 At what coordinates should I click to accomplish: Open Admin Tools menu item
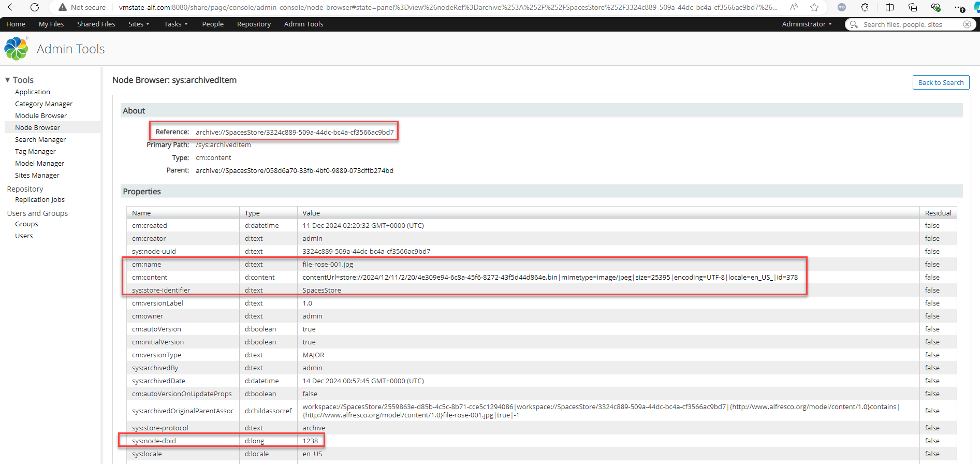point(303,24)
